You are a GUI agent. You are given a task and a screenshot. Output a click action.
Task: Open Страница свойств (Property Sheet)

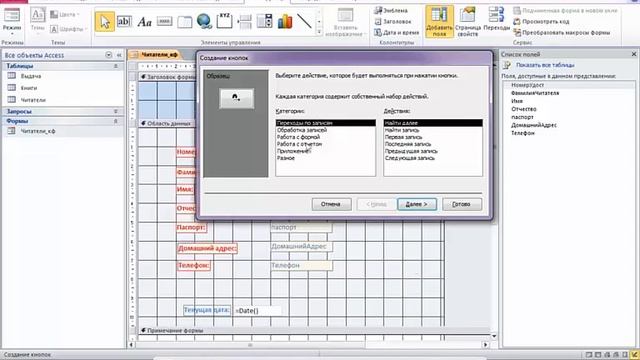(x=467, y=21)
